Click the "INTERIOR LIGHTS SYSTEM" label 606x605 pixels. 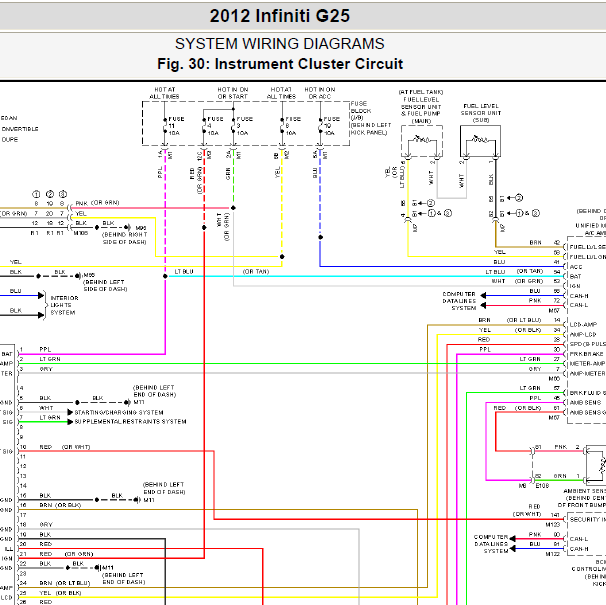pyautogui.click(x=65, y=305)
